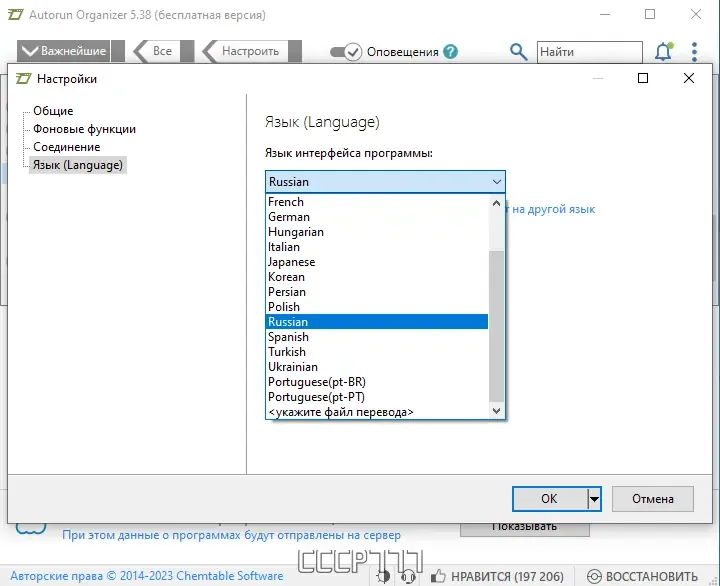Choose highlighted Russian list entry
720x586 pixels.
[377, 322]
